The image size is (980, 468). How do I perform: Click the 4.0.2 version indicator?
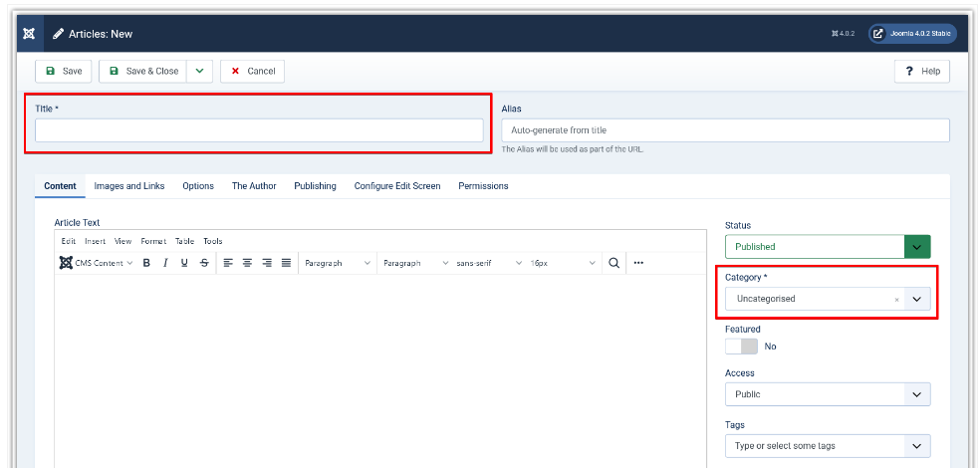pyautogui.click(x=844, y=34)
